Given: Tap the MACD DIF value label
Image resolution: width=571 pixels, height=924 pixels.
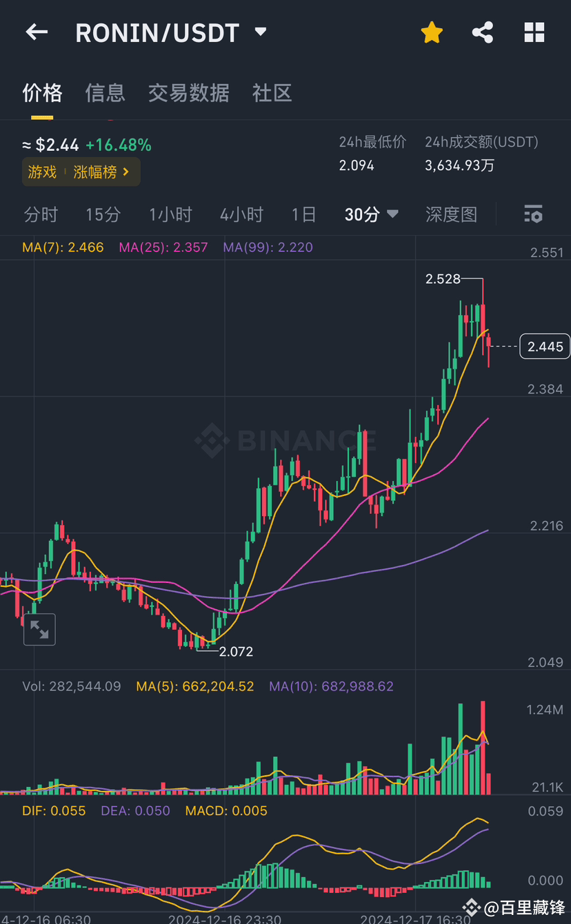Looking at the screenshot, I should (54, 811).
